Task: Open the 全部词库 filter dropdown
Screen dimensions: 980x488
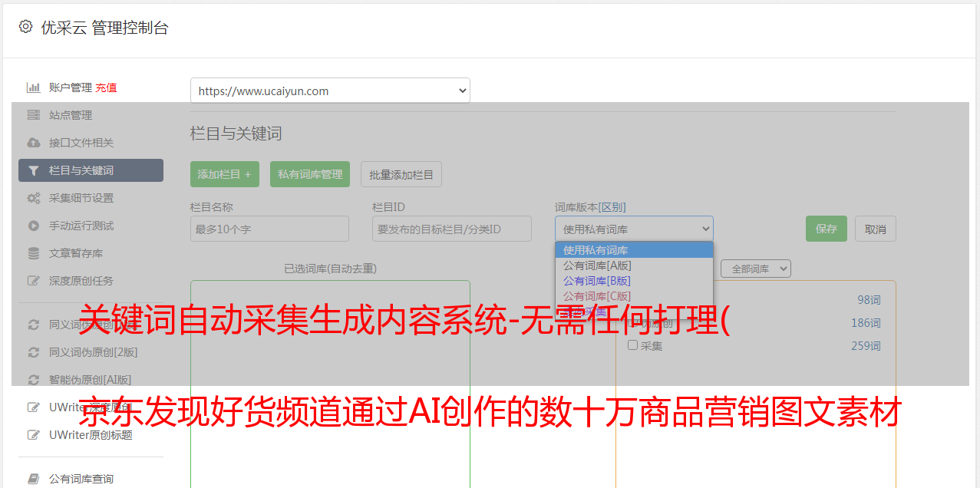Action: point(756,269)
